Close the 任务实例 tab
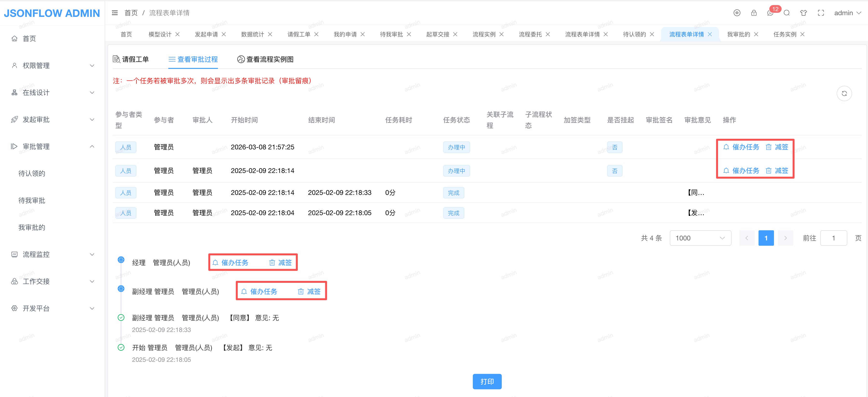The height and width of the screenshot is (397, 868). click(803, 34)
